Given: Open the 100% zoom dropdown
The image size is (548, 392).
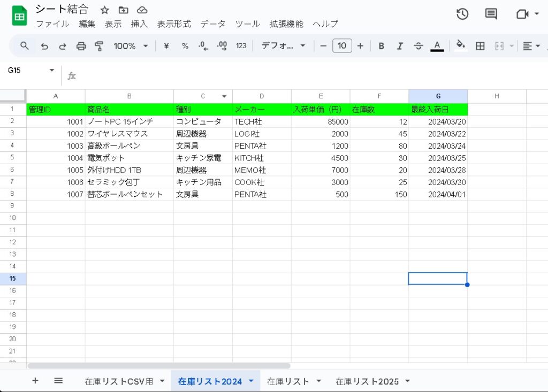Looking at the screenshot, I should (x=131, y=46).
